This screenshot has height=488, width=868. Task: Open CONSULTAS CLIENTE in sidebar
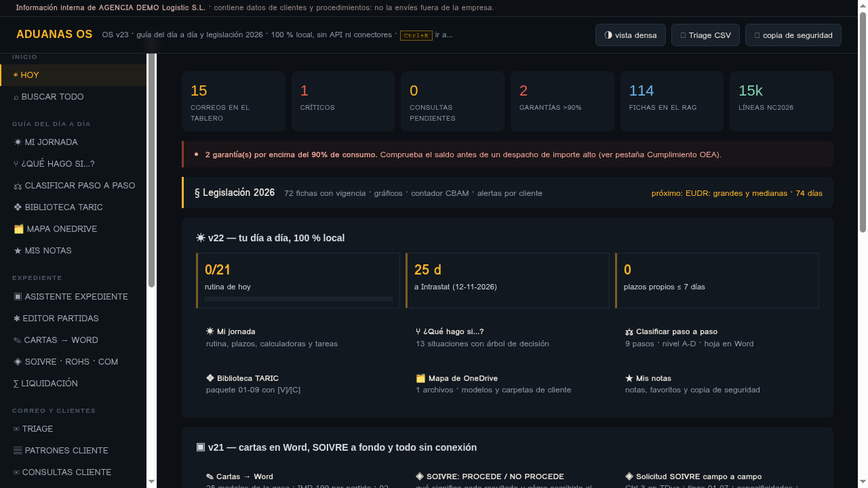pos(73,472)
